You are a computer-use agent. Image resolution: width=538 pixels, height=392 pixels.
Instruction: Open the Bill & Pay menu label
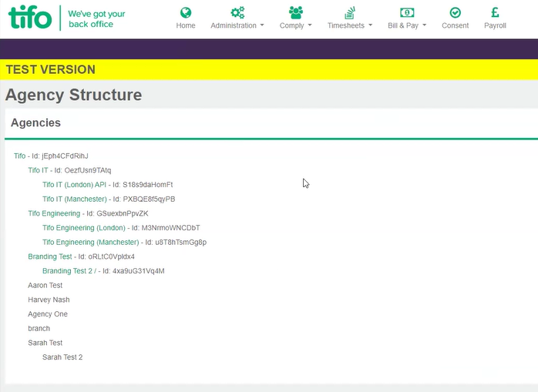pos(403,25)
